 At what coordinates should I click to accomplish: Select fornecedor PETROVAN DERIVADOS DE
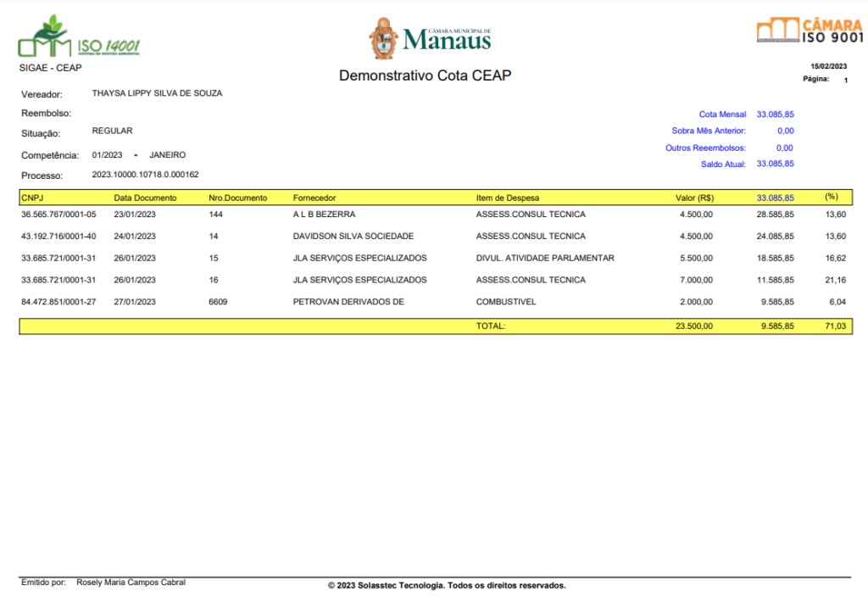click(348, 302)
